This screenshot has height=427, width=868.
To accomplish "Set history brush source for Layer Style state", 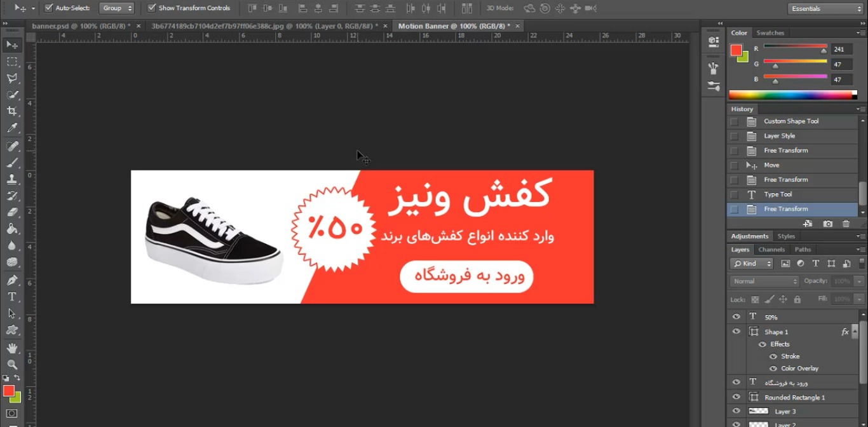I will [x=735, y=136].
